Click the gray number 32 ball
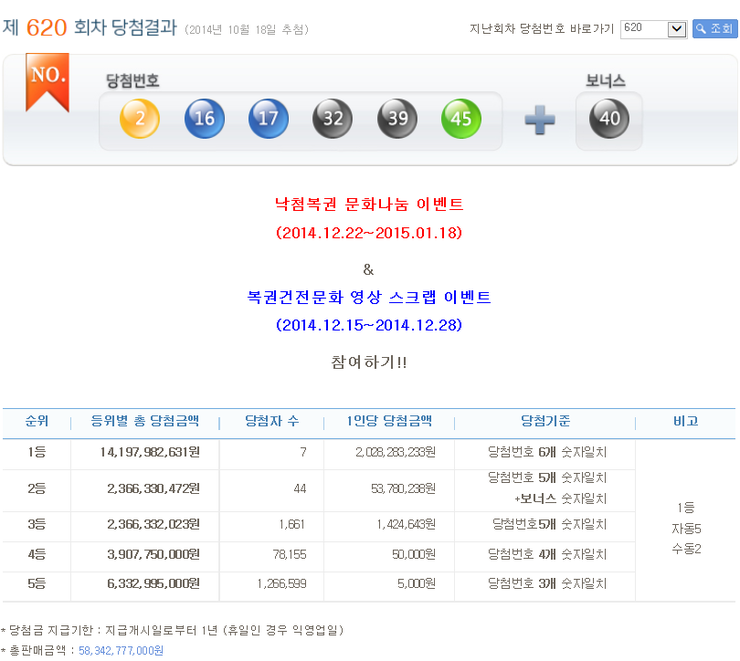This screenshot has height=661, width=740. [333, 118]
